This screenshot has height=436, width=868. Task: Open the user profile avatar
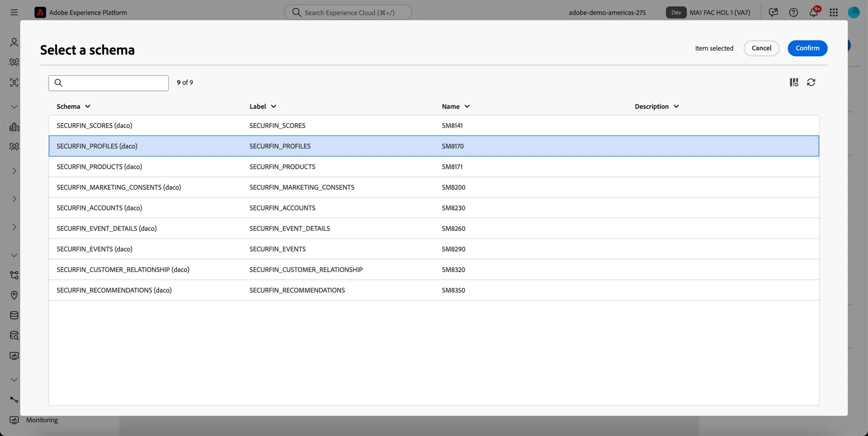coord(854,13)
